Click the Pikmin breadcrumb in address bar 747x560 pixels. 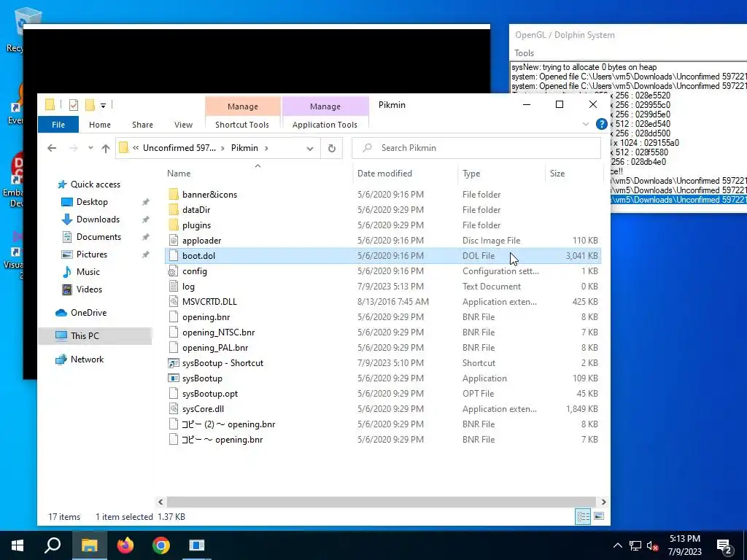(x=244, y=148)
